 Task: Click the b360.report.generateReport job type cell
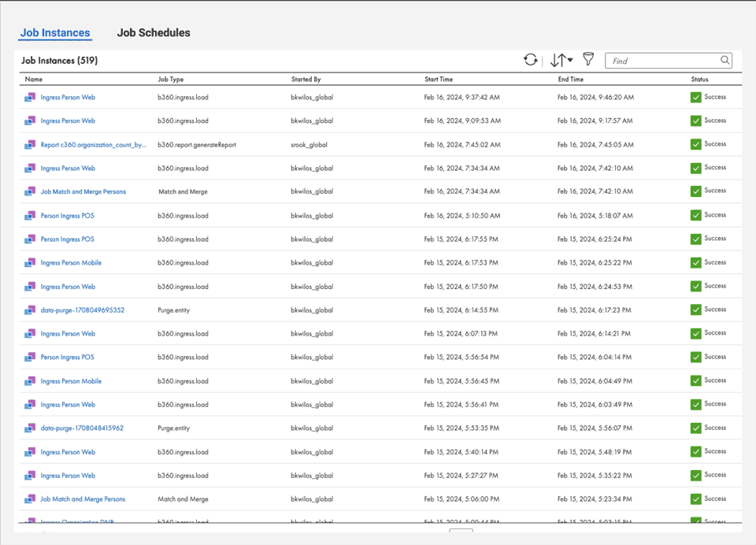[x=197, y=145]
